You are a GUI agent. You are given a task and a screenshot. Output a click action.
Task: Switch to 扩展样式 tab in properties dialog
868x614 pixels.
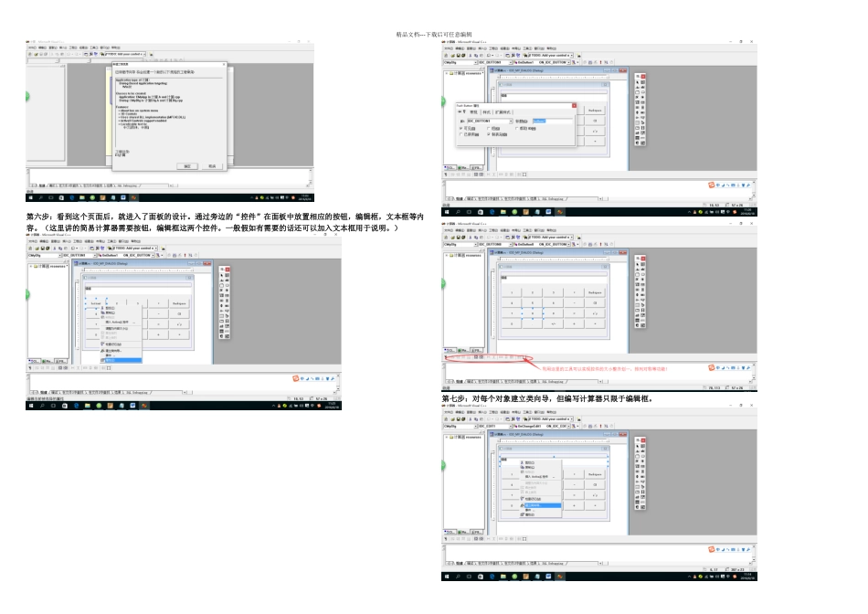tap(503, 111)
